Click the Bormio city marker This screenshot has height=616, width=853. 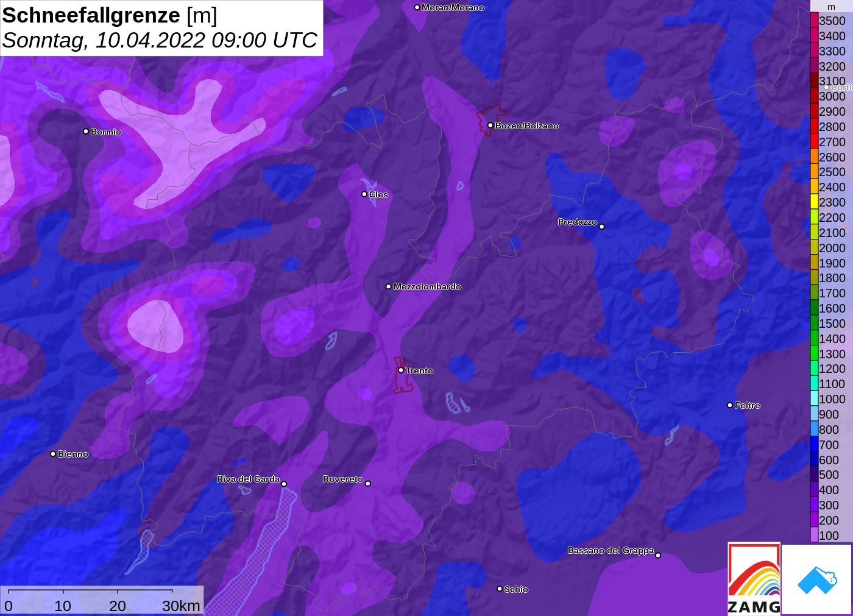click(86, 131)
